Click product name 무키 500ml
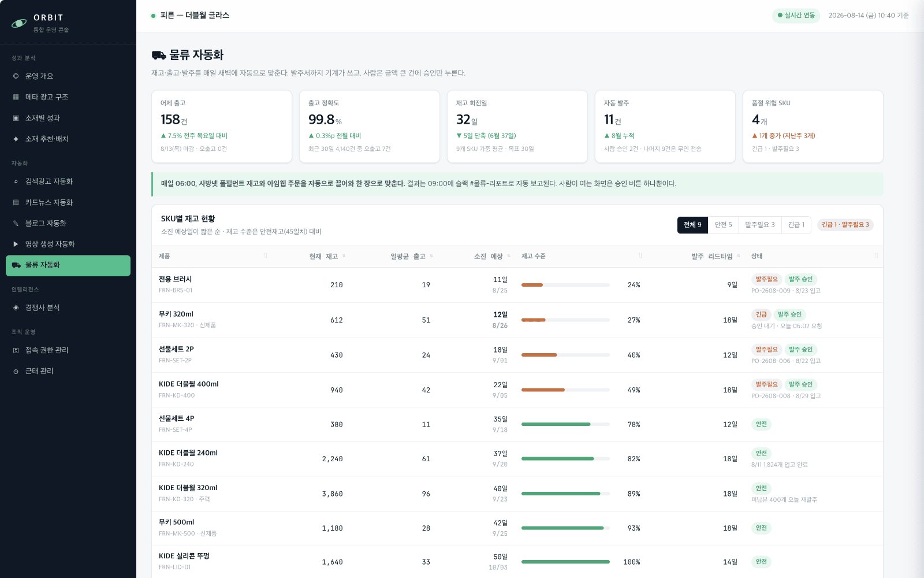 coord(176,522)
